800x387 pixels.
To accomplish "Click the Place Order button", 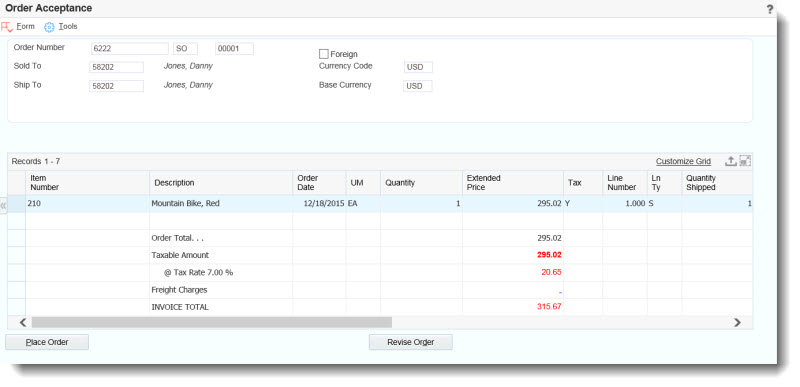I will pos(47,342).
